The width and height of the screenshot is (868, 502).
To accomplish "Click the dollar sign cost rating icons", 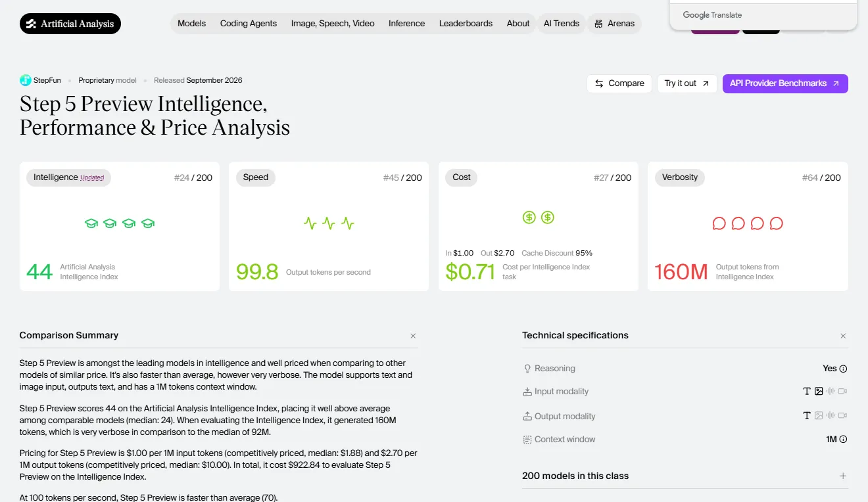I will pos(539,217).
